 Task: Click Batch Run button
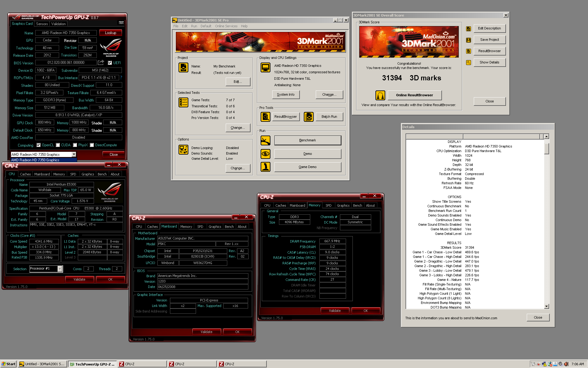click(x=329, y=117)
